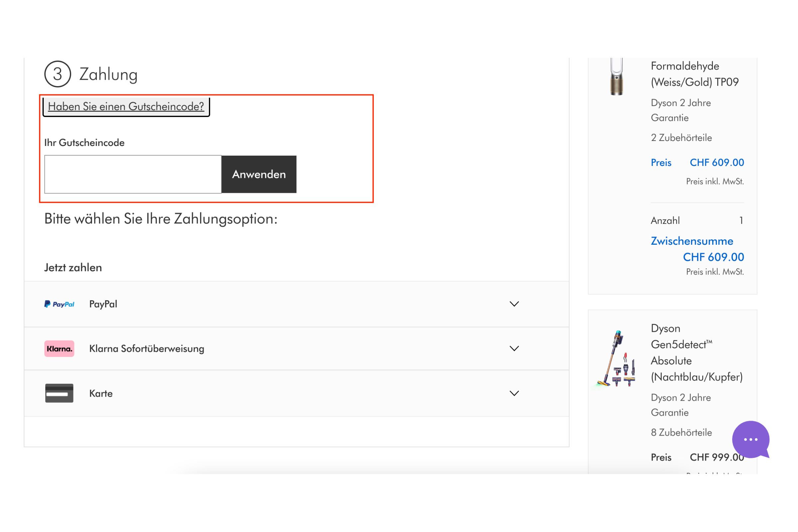
Task: Expand the Klarna Sofortüberweisung chevron
Action: tap(514, 348)
